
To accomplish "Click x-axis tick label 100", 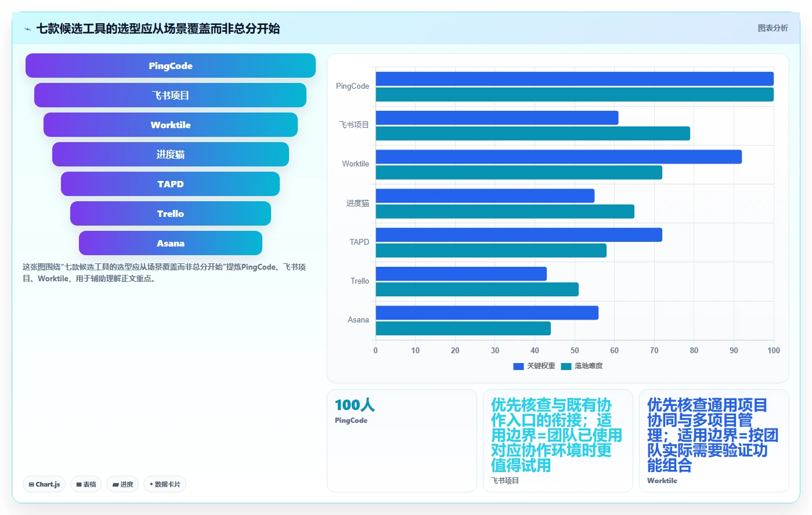I will (774, 350).
